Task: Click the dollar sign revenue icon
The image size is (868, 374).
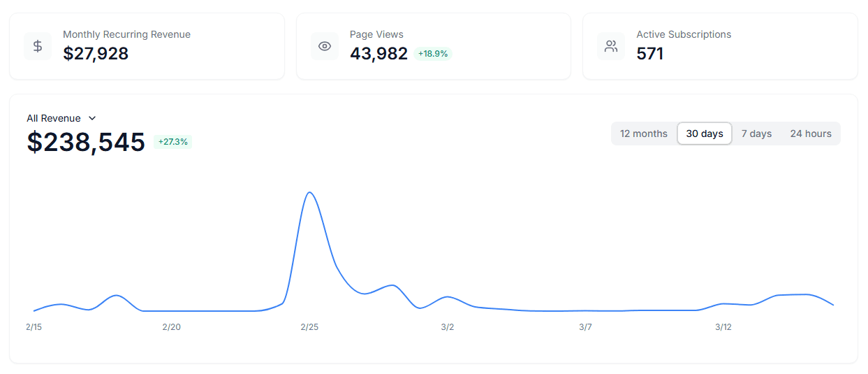Action: coord(38,46)
